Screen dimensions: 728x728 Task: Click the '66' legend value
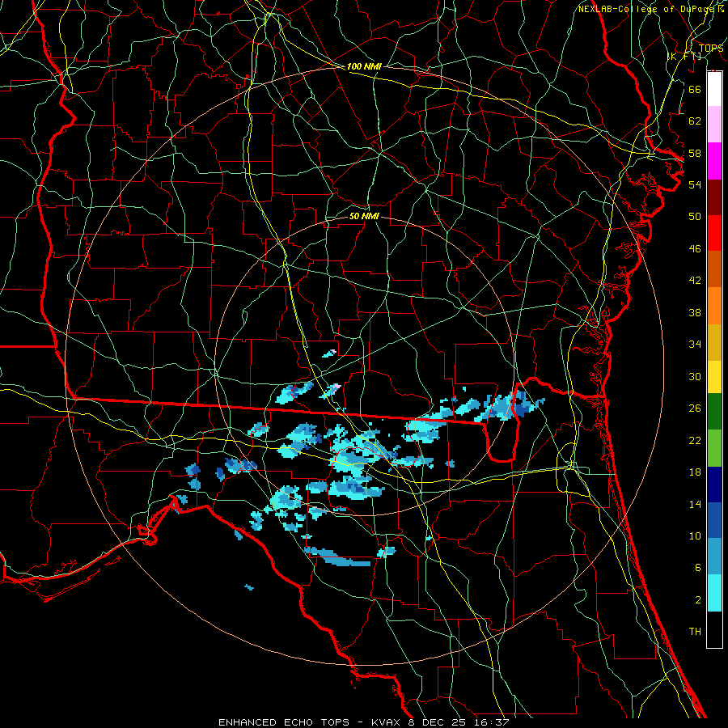(x=695, y=89)
